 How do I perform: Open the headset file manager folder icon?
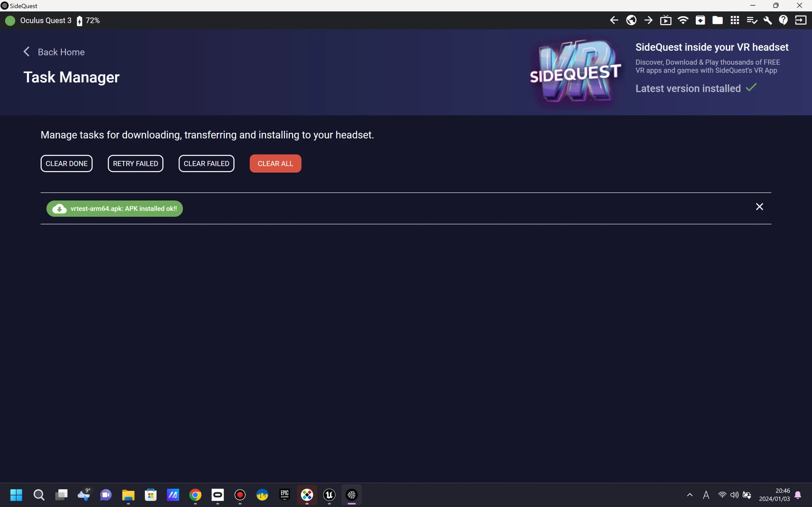coord(717,21)
